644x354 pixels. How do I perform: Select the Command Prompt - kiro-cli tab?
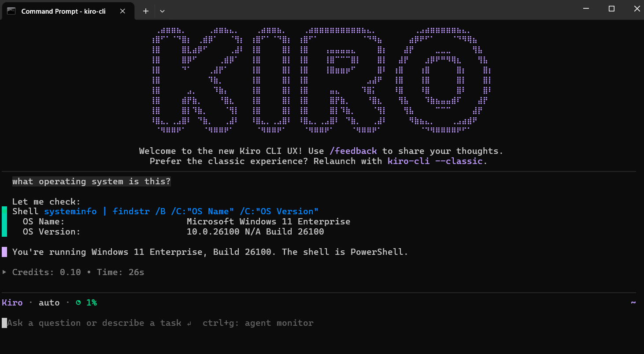pyautogui.click(x=63, y=11)
